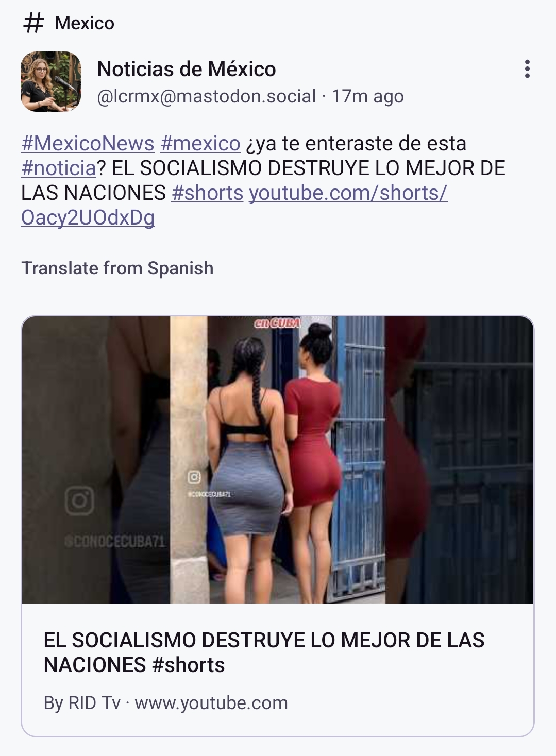Image resolution: width=556 pixels, height=756 pixels.
Task: Tap the @lcrmx@mastodon.social handle
Action: pos(206,96)
